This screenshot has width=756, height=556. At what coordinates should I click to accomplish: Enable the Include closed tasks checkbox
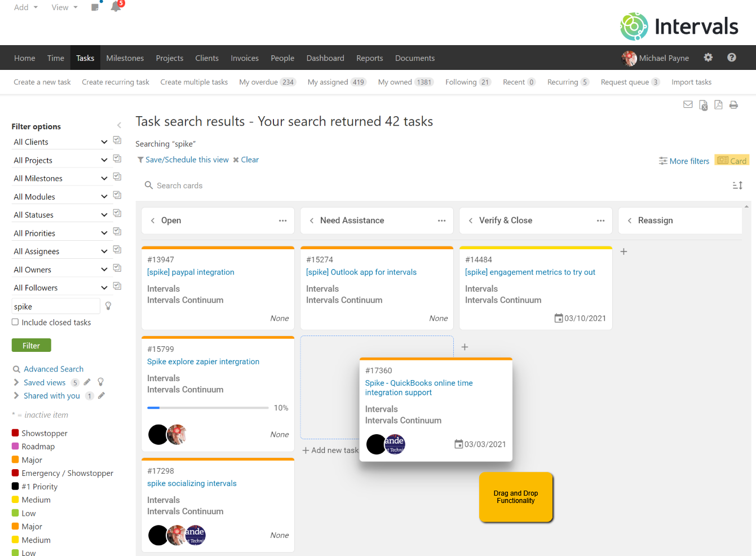14,322
